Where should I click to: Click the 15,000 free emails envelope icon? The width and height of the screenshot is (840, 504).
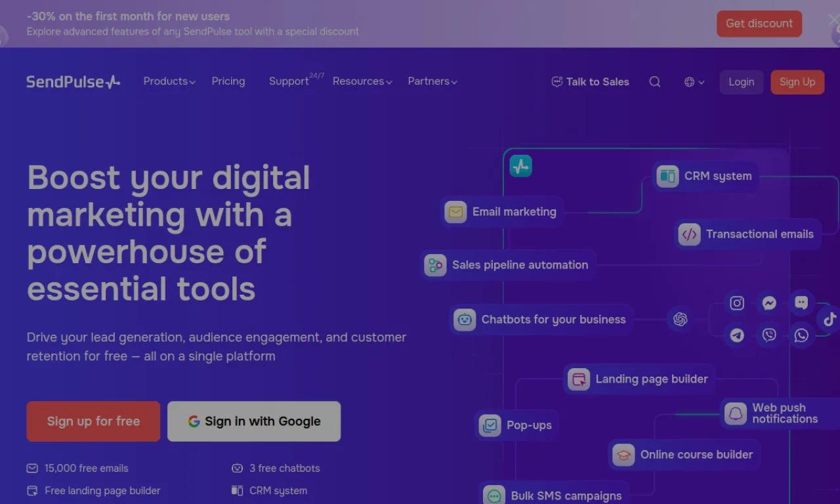click(32, 469)
